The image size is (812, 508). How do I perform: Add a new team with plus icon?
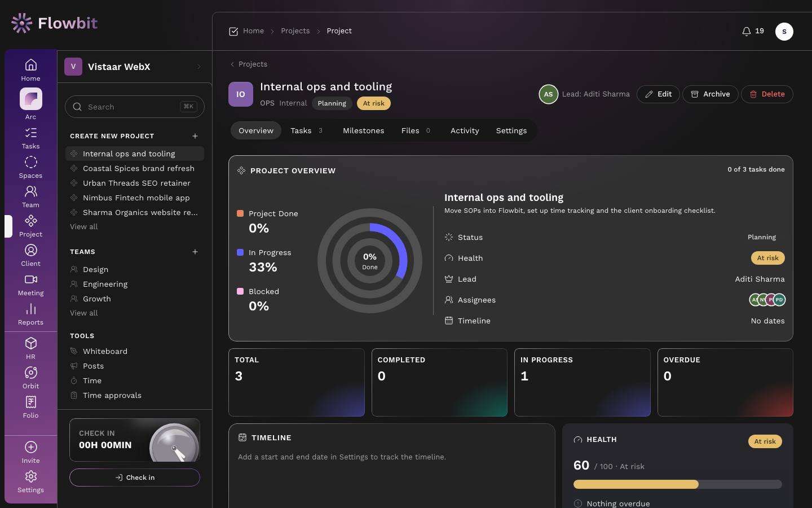point(195,252)
